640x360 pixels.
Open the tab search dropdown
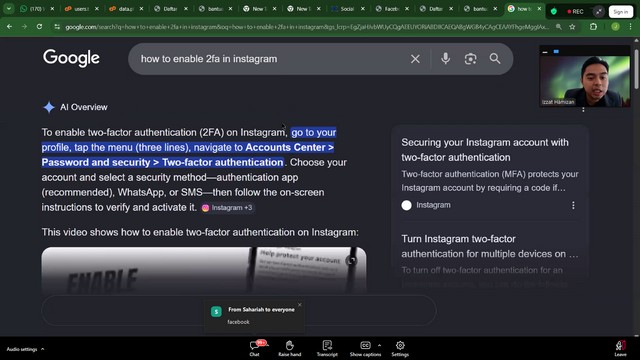coord(8,9)
